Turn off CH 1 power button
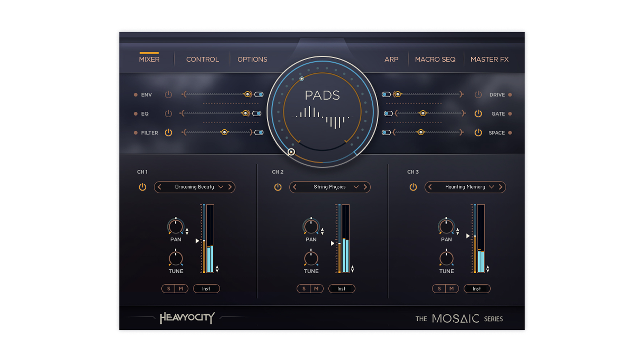 point(143,187)
